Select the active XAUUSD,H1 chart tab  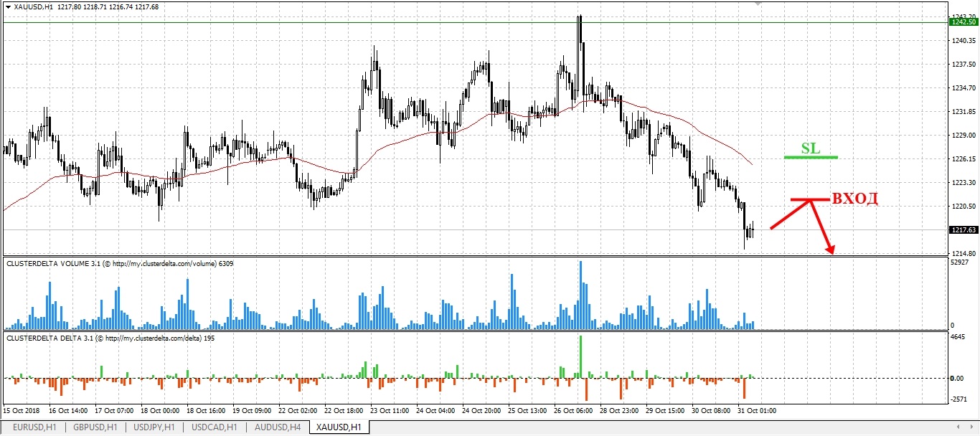pyautogui.click(x=339, y=427)
